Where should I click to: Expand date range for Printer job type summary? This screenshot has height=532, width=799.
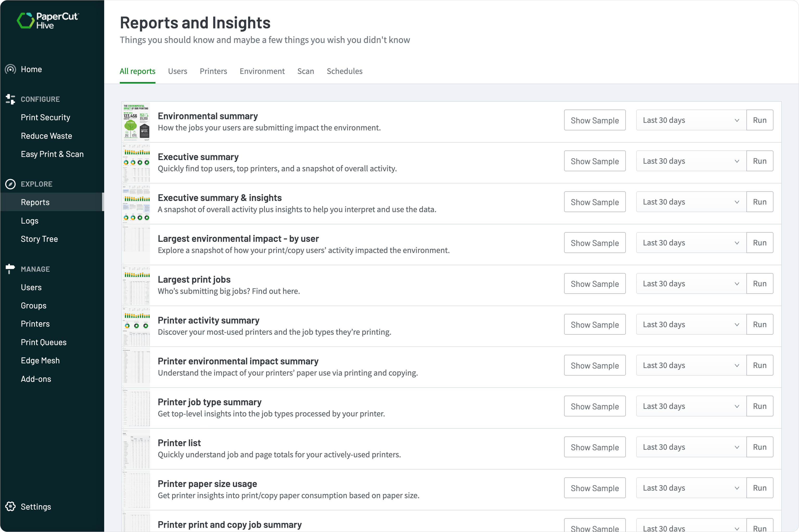691,406
